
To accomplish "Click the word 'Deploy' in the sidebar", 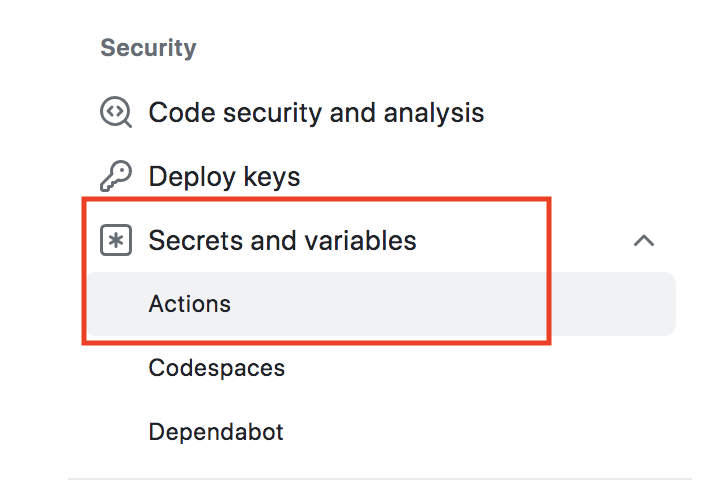I will [x=192, y=177].
